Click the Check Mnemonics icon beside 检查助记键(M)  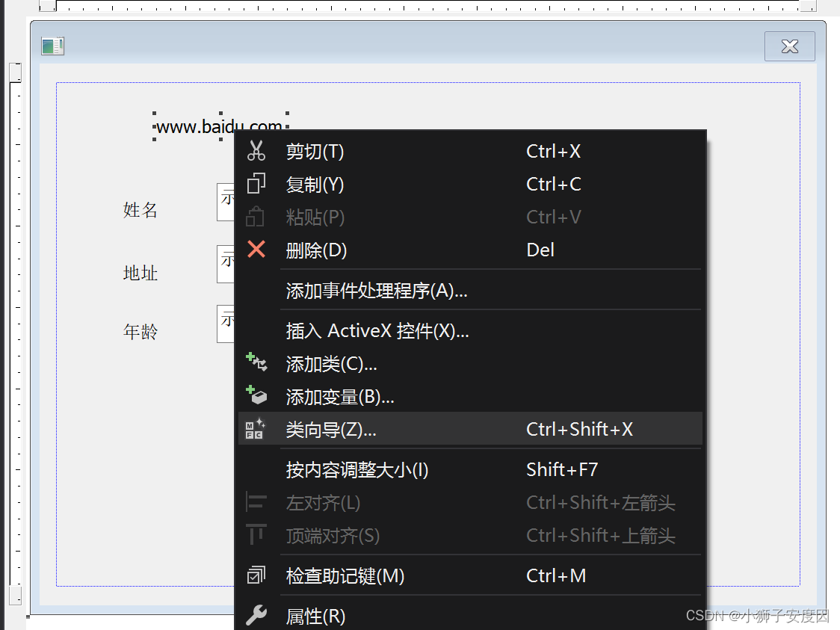[257, 575]
